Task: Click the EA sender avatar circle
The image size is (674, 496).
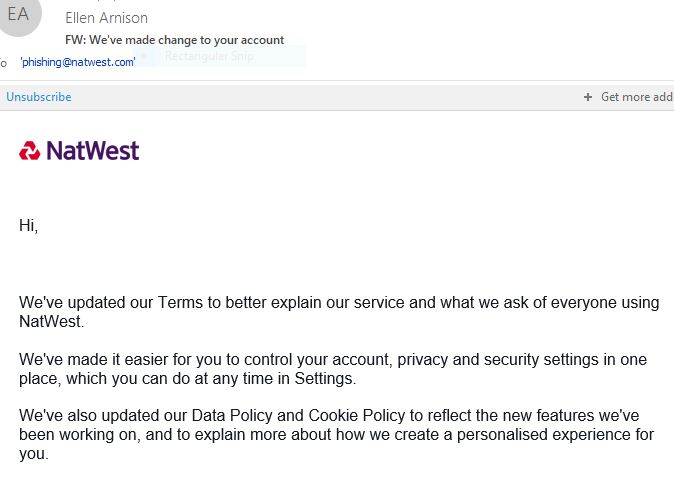Action: click(19, 14)
